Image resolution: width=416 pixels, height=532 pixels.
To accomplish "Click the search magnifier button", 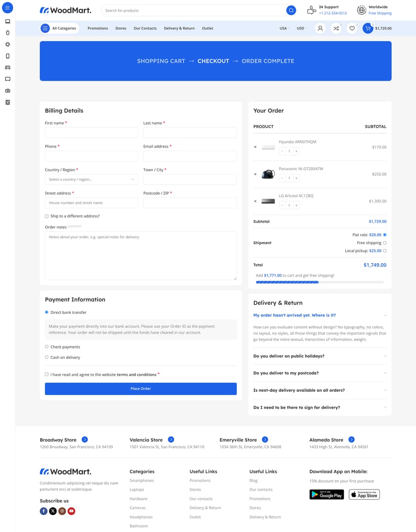I will coord(291,11).
